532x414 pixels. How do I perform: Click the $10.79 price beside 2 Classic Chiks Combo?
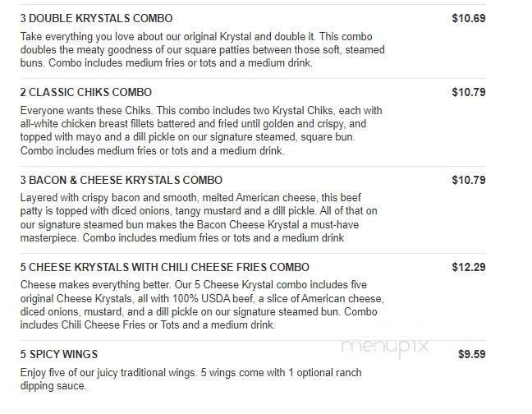coord(469,92)
